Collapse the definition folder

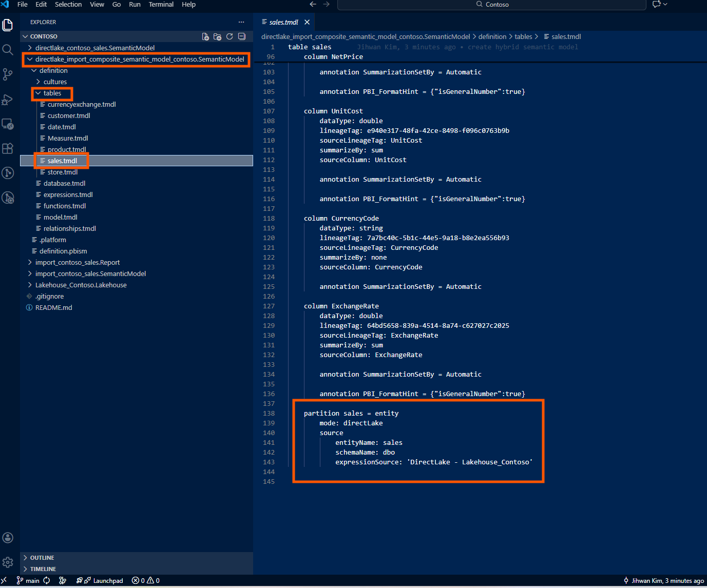[x=137, y=70]
